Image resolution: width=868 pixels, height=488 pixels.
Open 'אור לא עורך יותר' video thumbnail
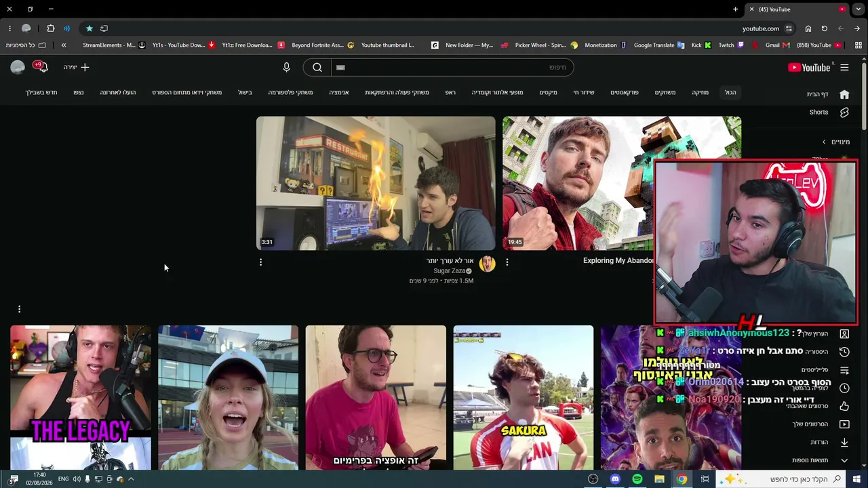coord(376,183)
